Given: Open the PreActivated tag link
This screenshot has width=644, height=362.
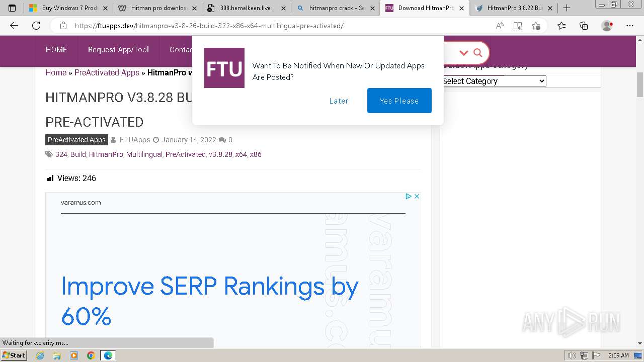Looking at the screenshot, I should point(186,154).
